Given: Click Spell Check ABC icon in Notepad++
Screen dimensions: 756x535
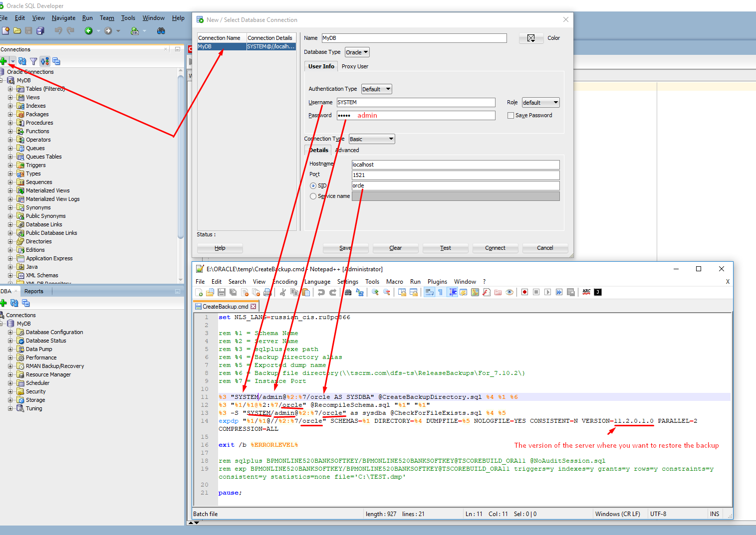Looking at the screenshot, I should 586,292.
